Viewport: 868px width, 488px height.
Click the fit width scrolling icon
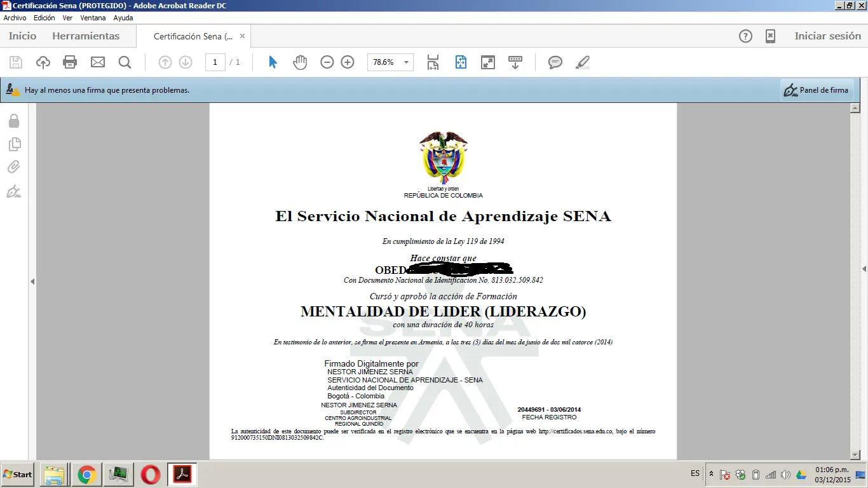[433, 62]
